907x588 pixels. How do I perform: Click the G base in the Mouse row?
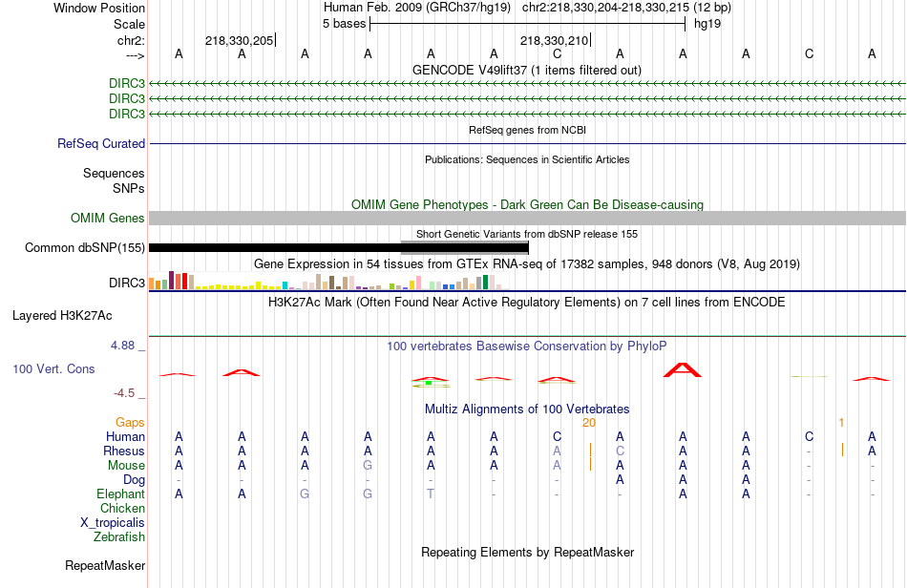click(x=368, y=466)
